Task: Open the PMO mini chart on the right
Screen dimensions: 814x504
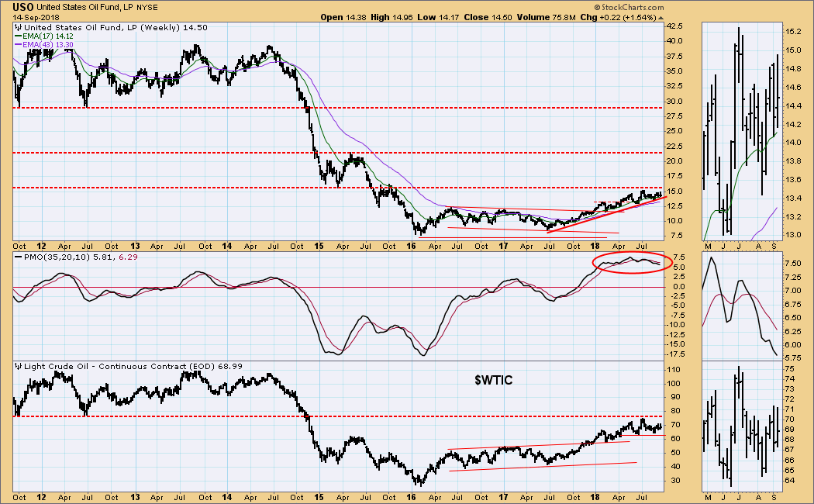Action: click(741, 306)
